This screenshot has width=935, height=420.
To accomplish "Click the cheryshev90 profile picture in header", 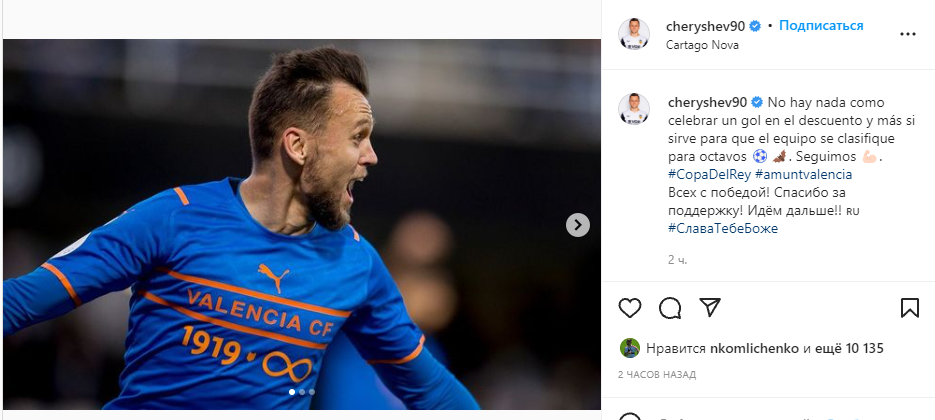I will [x=634, y=34].
